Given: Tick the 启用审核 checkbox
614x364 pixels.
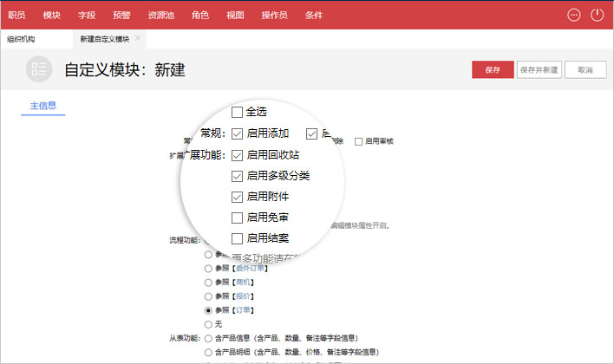Looking at the screenshot, I should (x=359, y=140).
